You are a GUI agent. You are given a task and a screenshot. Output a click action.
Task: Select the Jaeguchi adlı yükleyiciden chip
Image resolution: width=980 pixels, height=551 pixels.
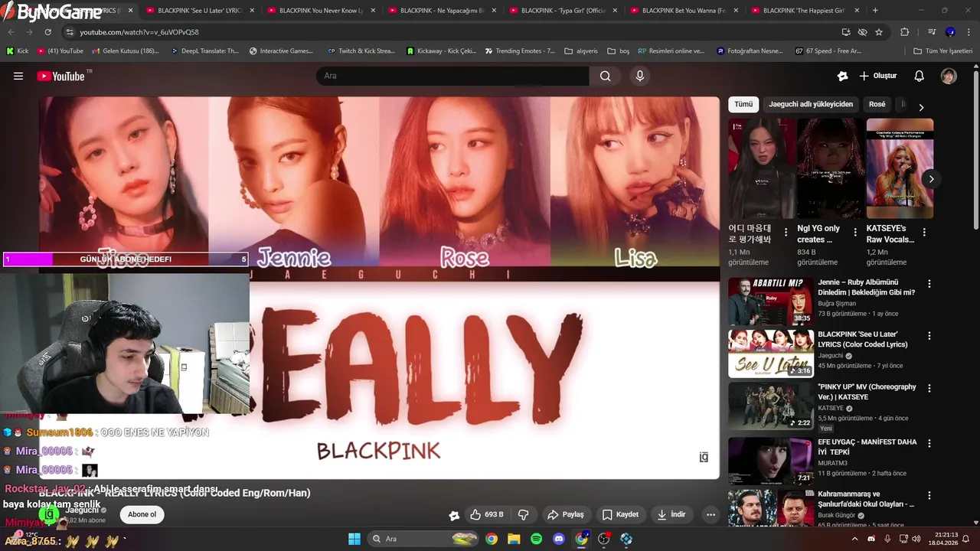tap(811, 104)
